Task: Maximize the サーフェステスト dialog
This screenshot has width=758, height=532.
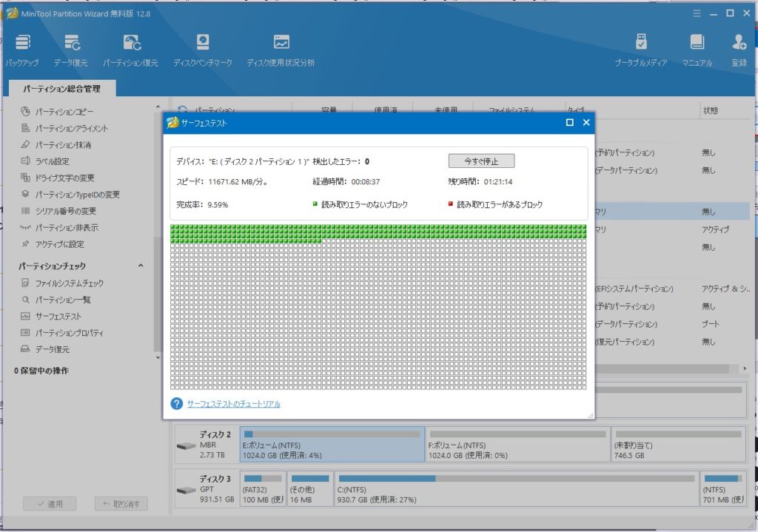Action: tap(570, 123)
